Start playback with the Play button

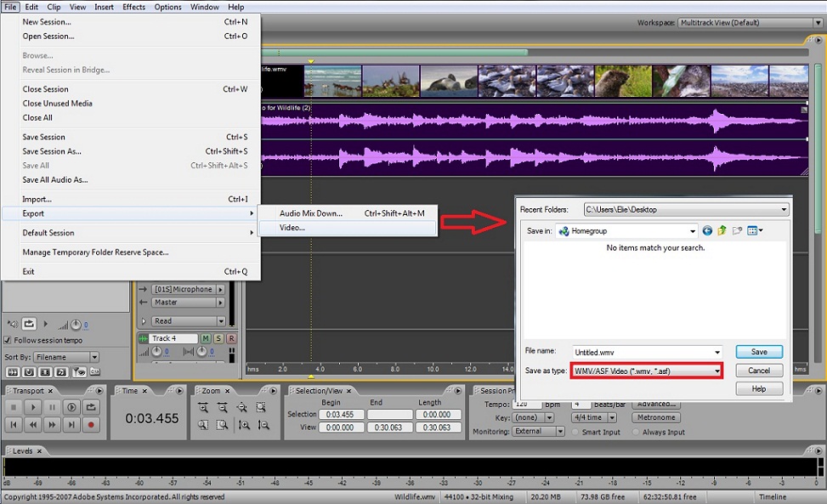point(32,407)
